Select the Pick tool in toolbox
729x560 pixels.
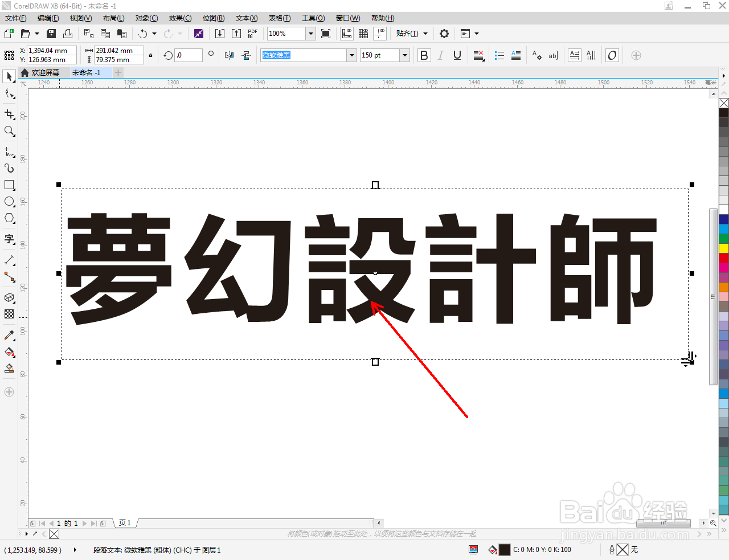pyautogui.click(x=9, y=76)
